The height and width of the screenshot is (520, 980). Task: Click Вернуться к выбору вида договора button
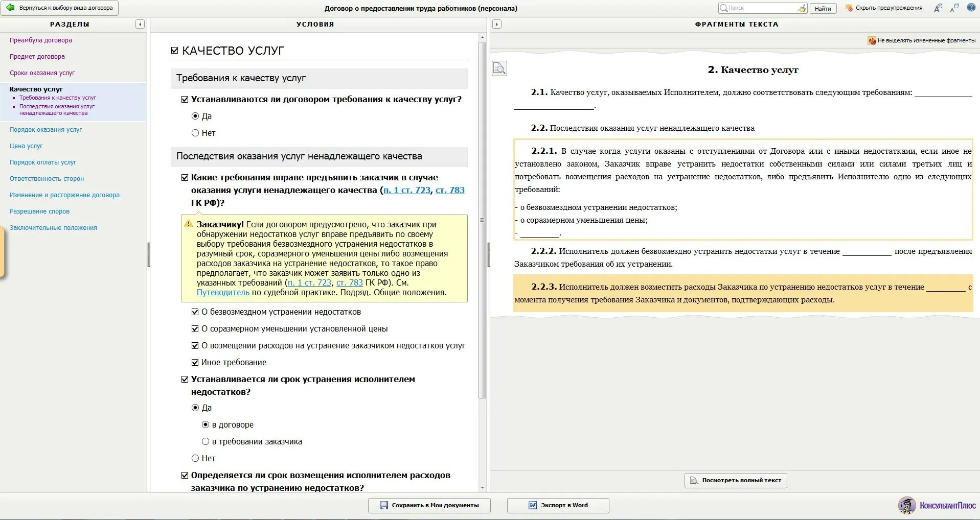tap(60, 8)
